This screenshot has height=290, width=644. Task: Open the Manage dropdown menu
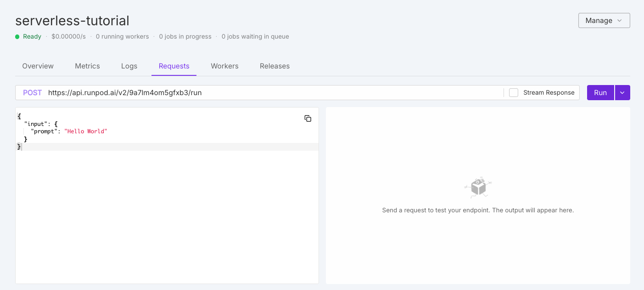[x=604, y=21]
